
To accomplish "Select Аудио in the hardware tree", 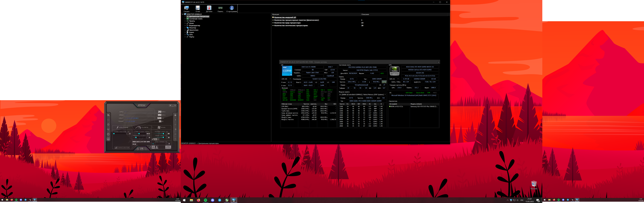I will point(192,32).
